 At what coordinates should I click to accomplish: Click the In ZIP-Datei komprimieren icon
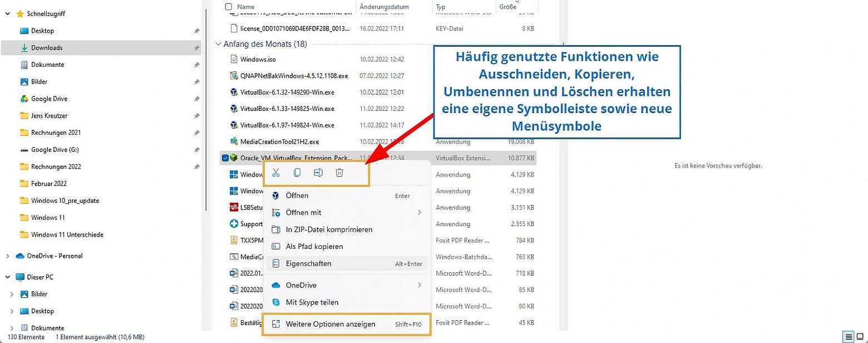tap(275, 229)
